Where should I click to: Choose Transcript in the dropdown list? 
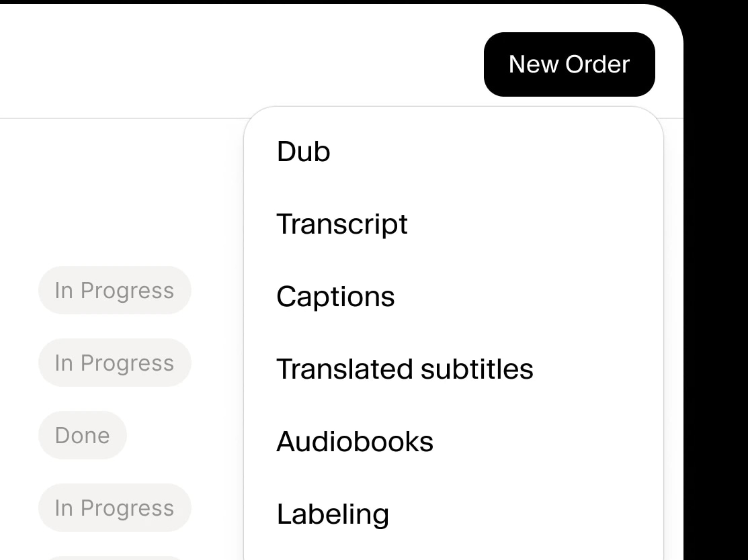(342, 224)
